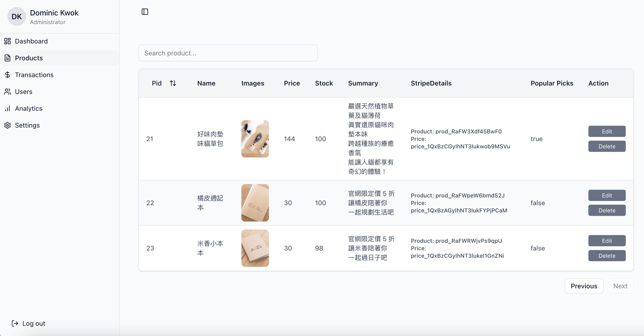
Task: Toggle the sidebar panel icon
Action: coord(145,12)
